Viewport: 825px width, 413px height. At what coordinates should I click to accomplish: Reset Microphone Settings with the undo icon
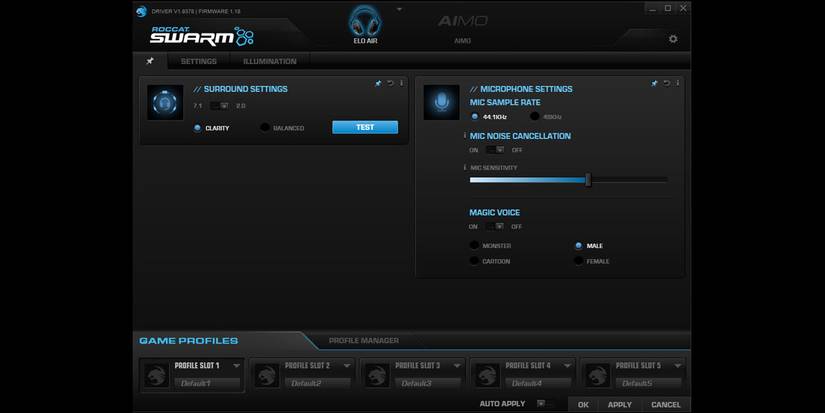point(667,83)
